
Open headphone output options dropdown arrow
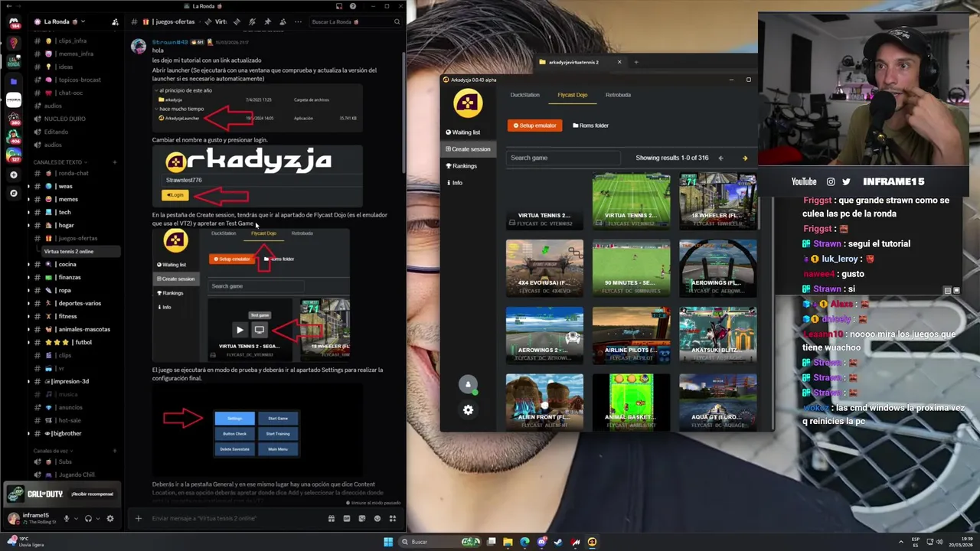[x=97, y=518]
